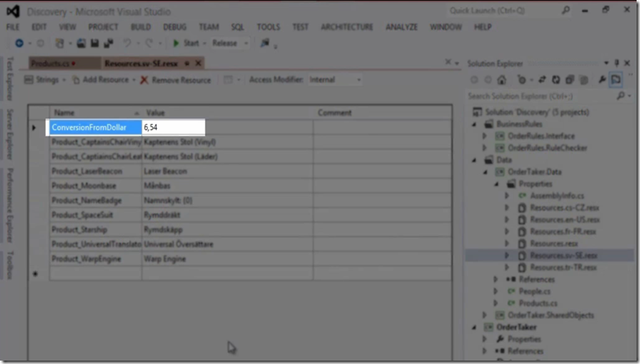Open the Strings resource type dropdown
This screenshot has height=364, width=640.
tap(64, 80)
